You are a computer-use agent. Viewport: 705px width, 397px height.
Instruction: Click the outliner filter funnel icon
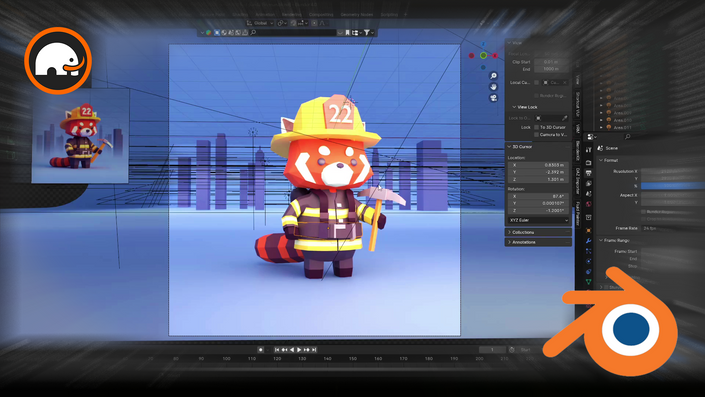(x=367, y=32)
